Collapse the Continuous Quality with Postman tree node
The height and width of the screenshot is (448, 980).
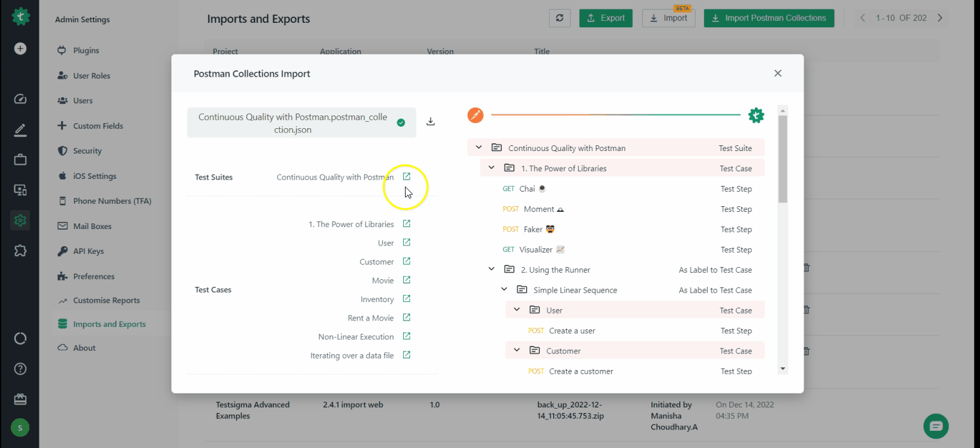point(479,148)
